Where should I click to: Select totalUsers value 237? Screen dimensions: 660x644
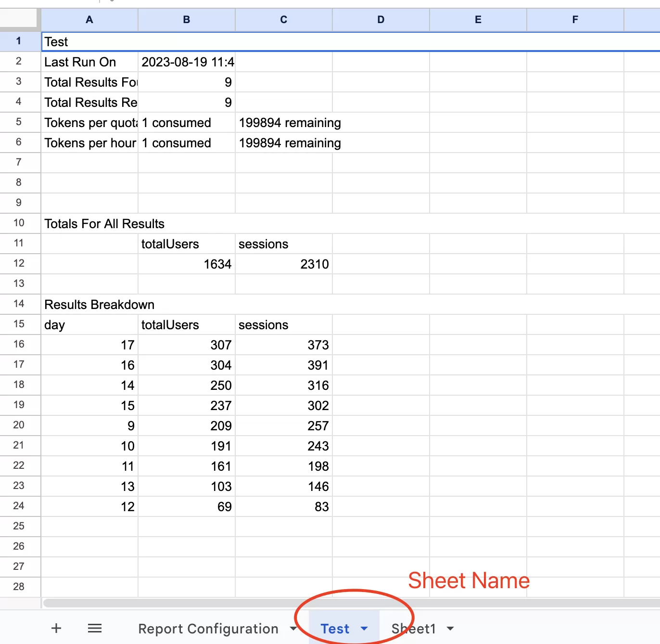click(187, 406)
